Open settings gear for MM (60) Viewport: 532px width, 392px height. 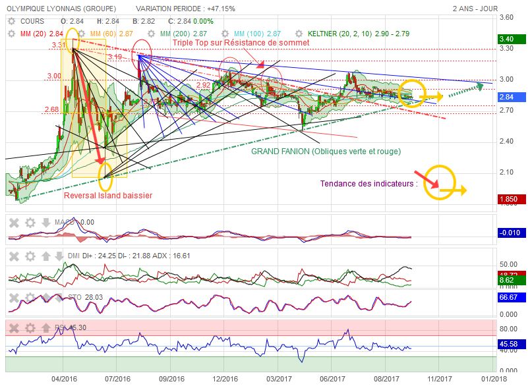tap(82, 34)
